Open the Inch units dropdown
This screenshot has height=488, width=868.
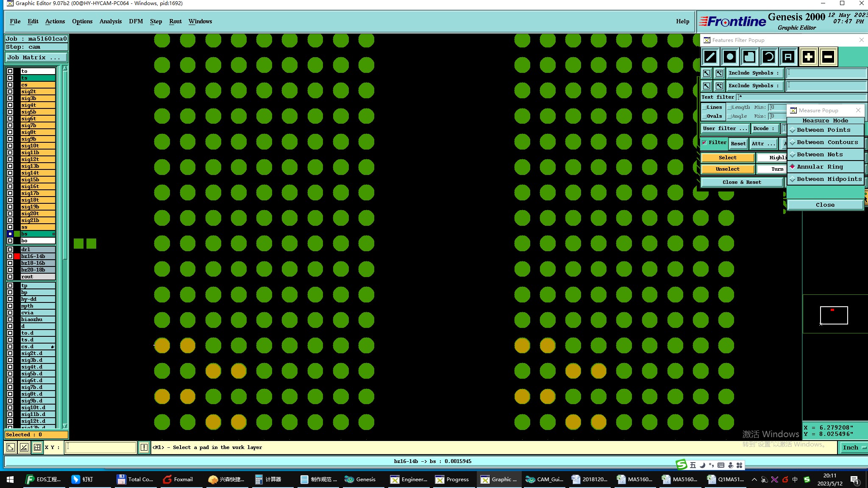(853, 448)
